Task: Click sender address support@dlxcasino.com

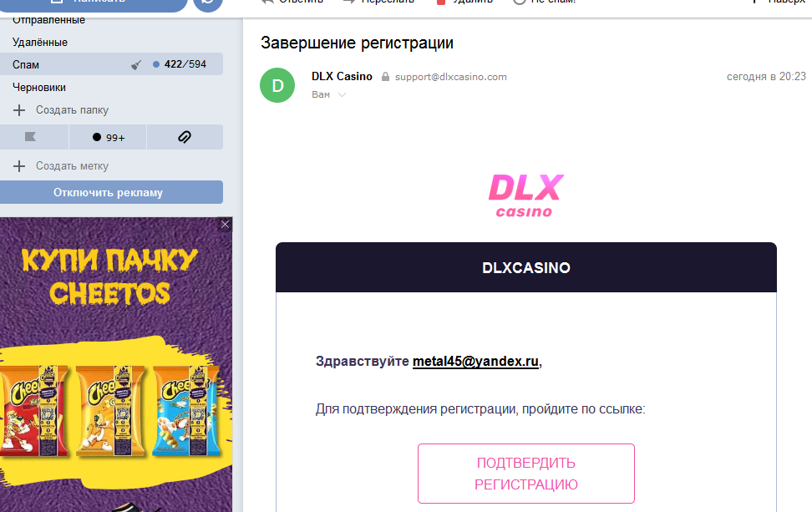Action: [x=450, y=77]
